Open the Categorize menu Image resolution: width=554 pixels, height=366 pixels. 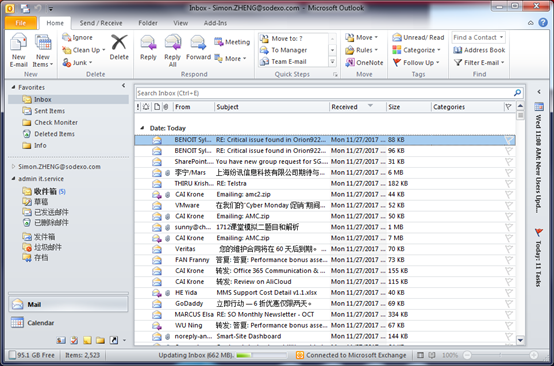coord(416,50)
